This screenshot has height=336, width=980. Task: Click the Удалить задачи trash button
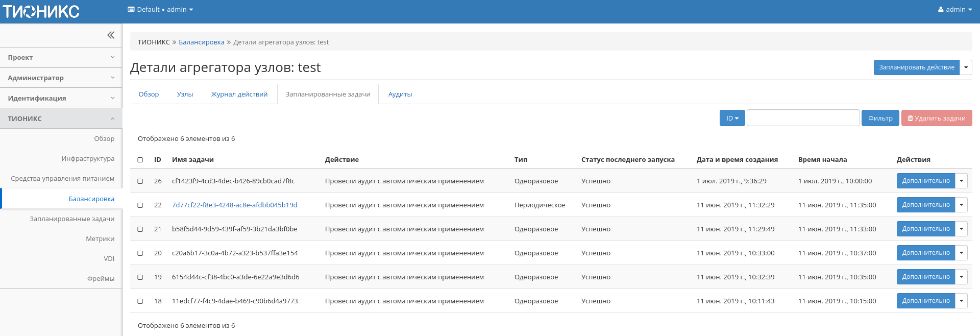pos(936,118)
